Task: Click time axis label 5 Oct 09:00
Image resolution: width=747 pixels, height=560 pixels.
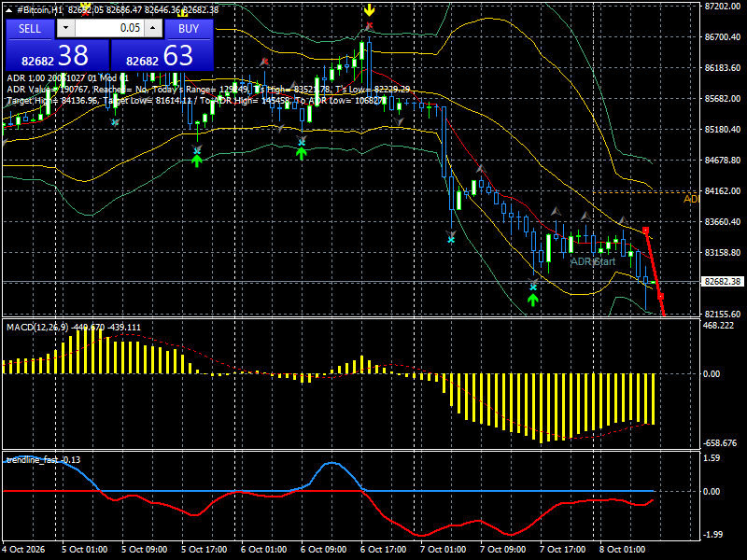Action: pyautogui.click(x=144, y=549)
